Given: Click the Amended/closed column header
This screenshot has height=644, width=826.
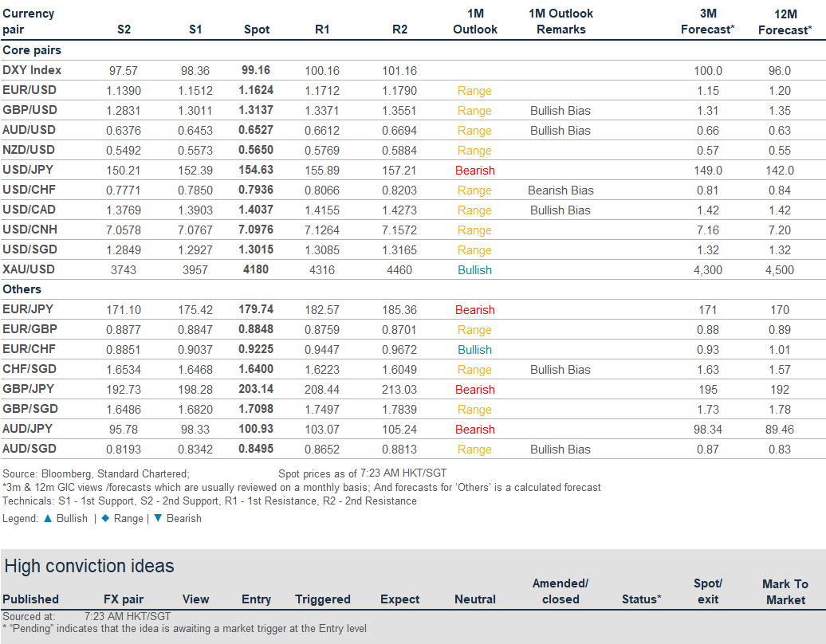Looking at the screenshot, I should coord(560,591).
